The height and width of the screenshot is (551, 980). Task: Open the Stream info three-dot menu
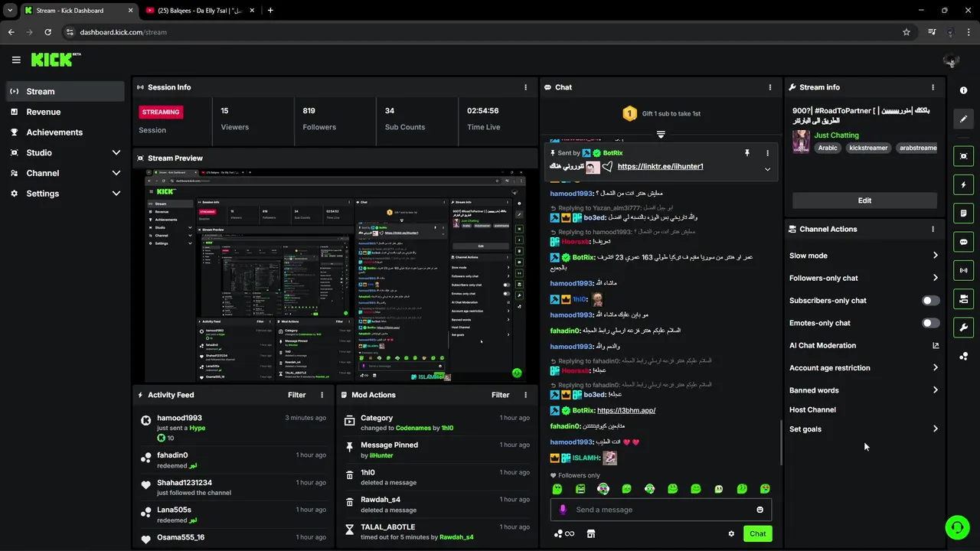tap(933, 87)
